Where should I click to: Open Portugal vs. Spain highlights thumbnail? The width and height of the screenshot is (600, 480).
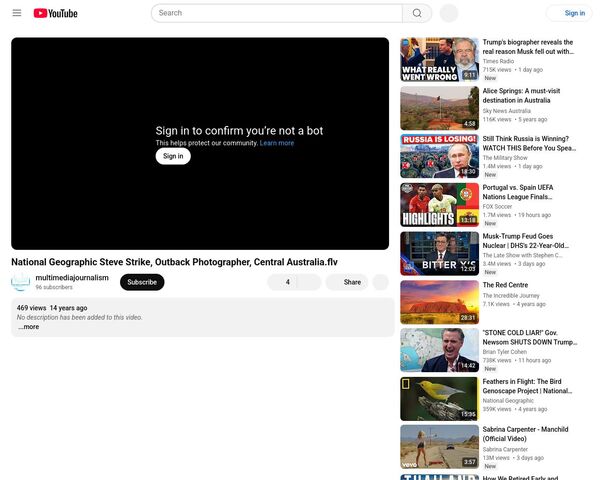pos(439,205)
